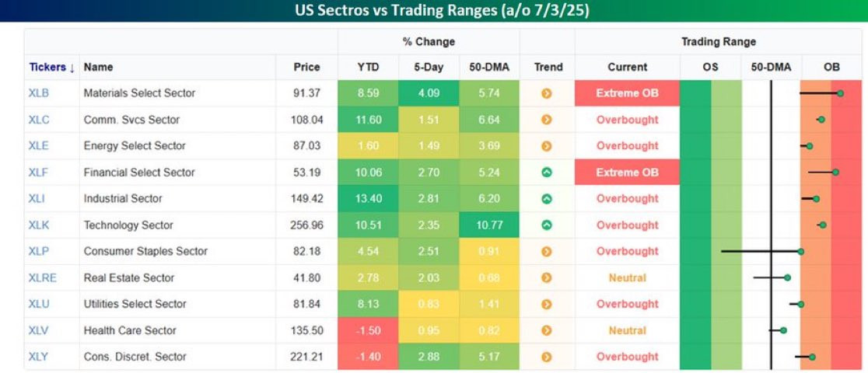Click the XLK 50-DMA value 10.77 cell
Screen dimensions: 868x373
(489, 225)
